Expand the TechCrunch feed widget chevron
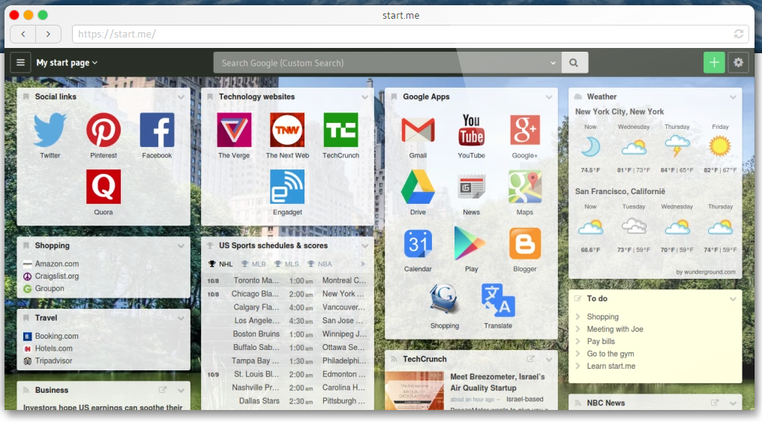 (x=549, y=359)
